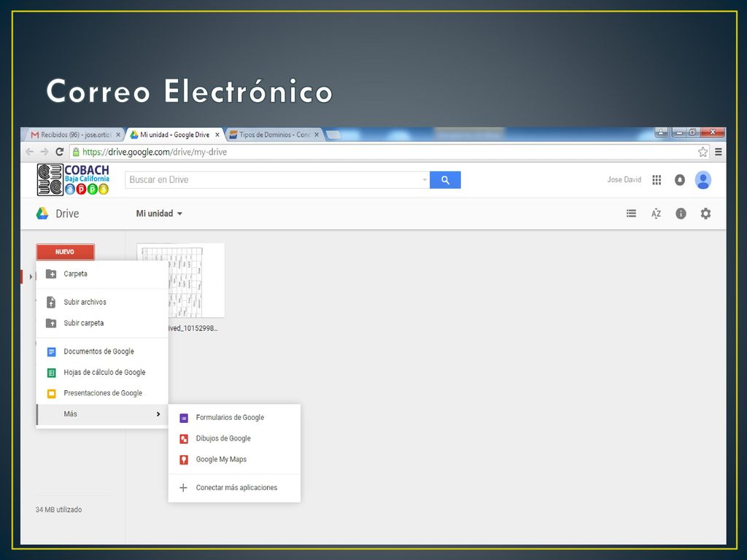Switch to the Mi unidad Google Drive tab
This screenshot has height=560, width=747.
point(174,135)
